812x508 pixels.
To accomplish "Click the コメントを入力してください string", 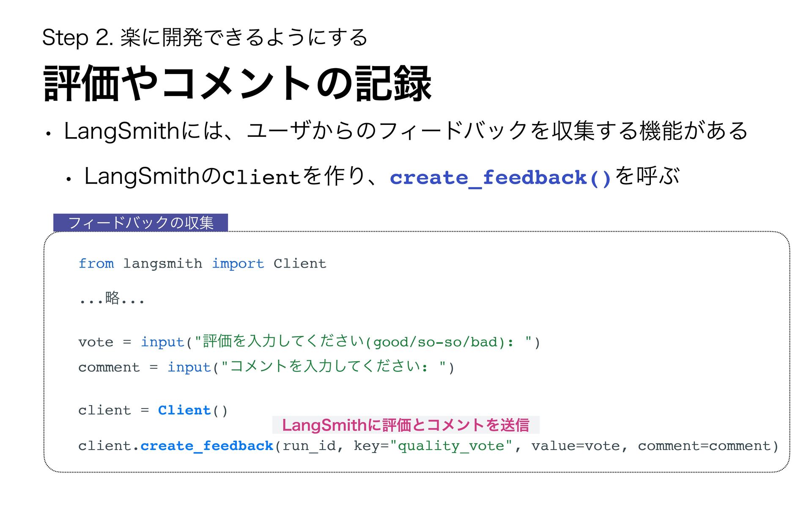I will click(325, 367).
